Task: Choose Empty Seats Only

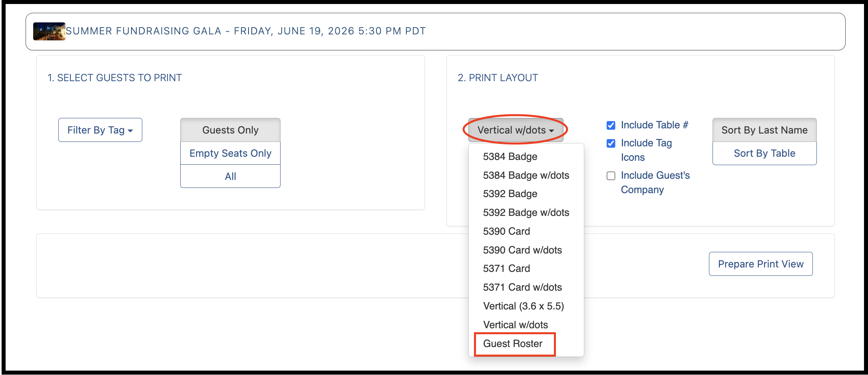Action: 230,153
